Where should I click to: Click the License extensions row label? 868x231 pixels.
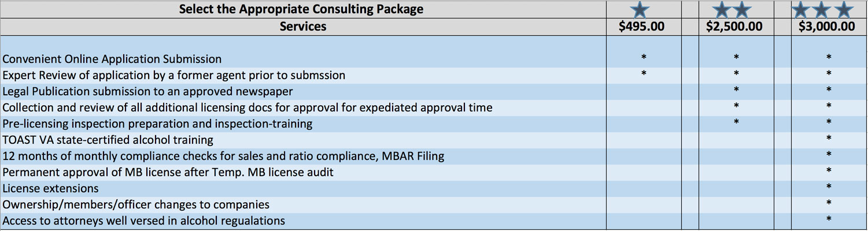51,188
